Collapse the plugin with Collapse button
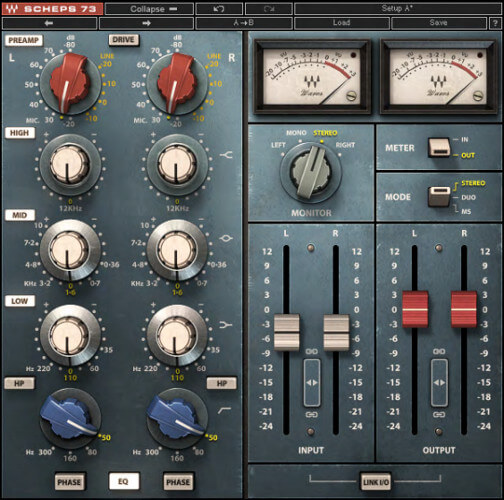504x500 pixels. coord(149,9)
